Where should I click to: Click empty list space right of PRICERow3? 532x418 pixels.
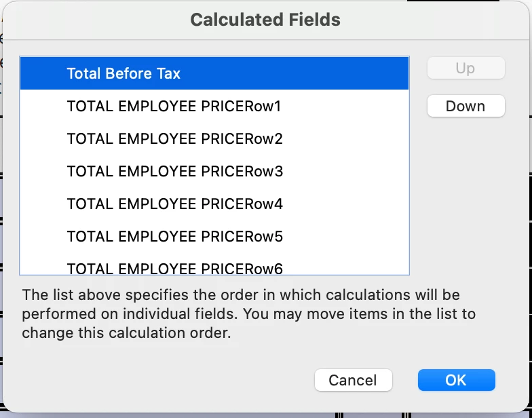[346, 172]
